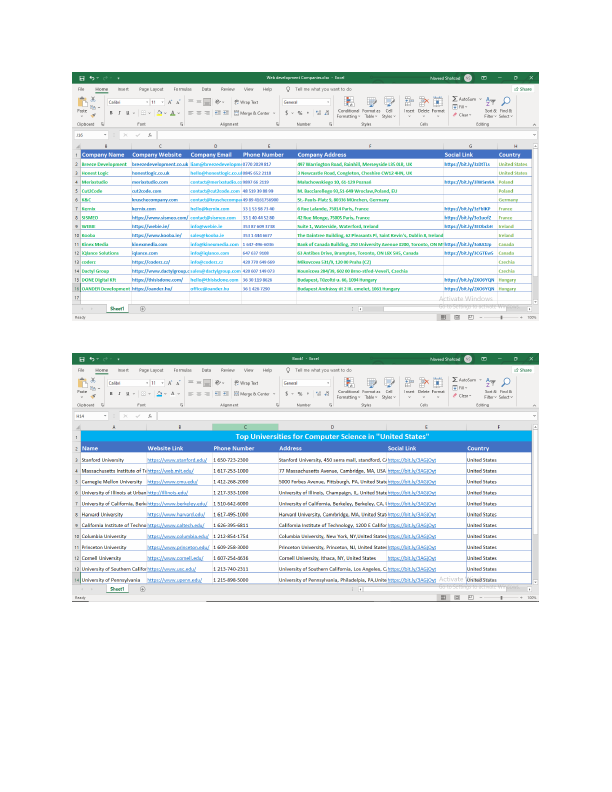The width and height of the screenshot is (612, 792).
Task: Toggle Wrap Text in the Book1 Excel window
Action: [x=246, y=383]
